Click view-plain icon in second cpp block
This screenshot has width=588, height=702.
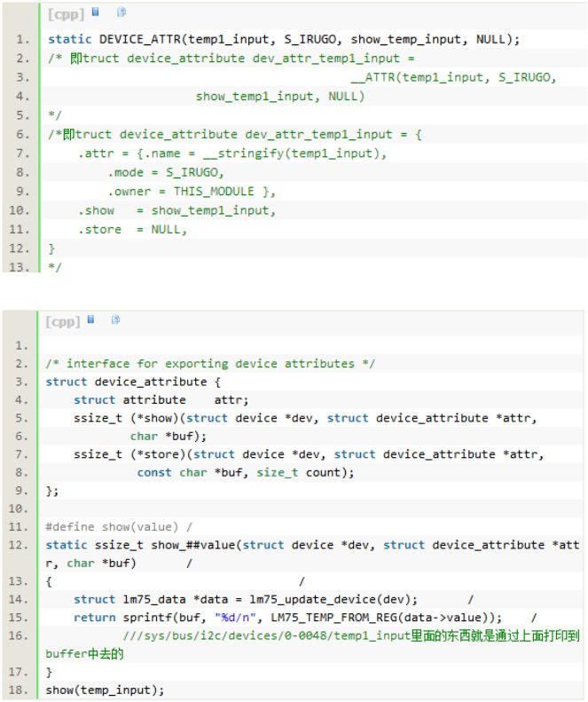coord(90,319)
